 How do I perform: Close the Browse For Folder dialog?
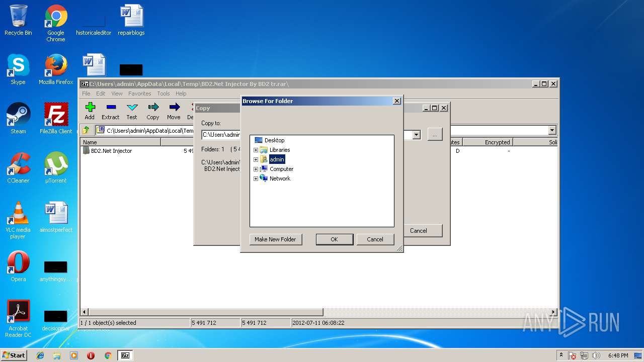(x=396, y=101)
